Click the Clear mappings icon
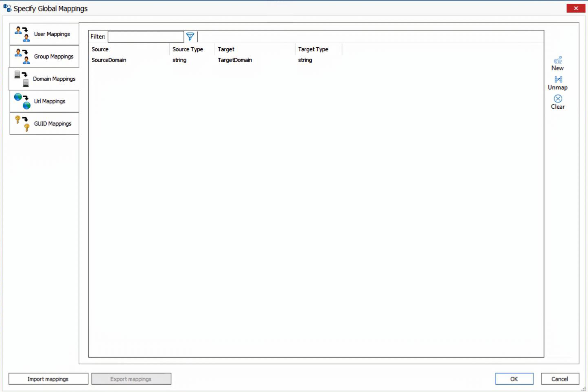This screenshot has width=588, height=392. (x=557, y=98)
